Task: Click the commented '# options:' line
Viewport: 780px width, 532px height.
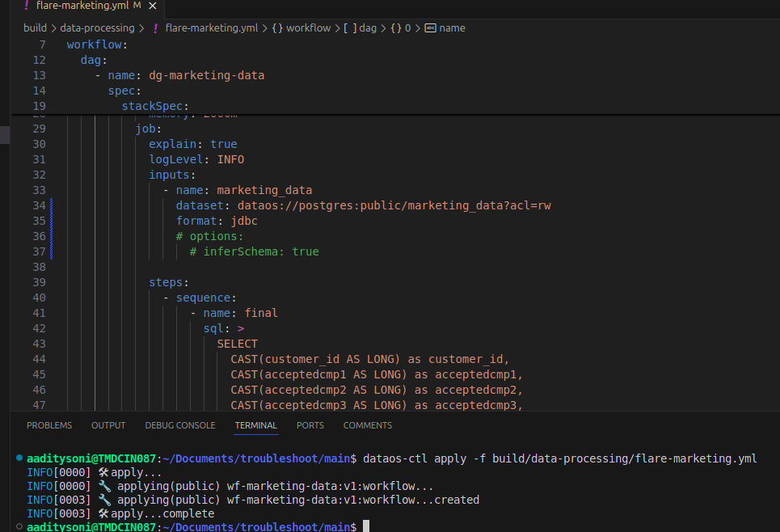Action: pyautogui.click(x=209, y=237)
